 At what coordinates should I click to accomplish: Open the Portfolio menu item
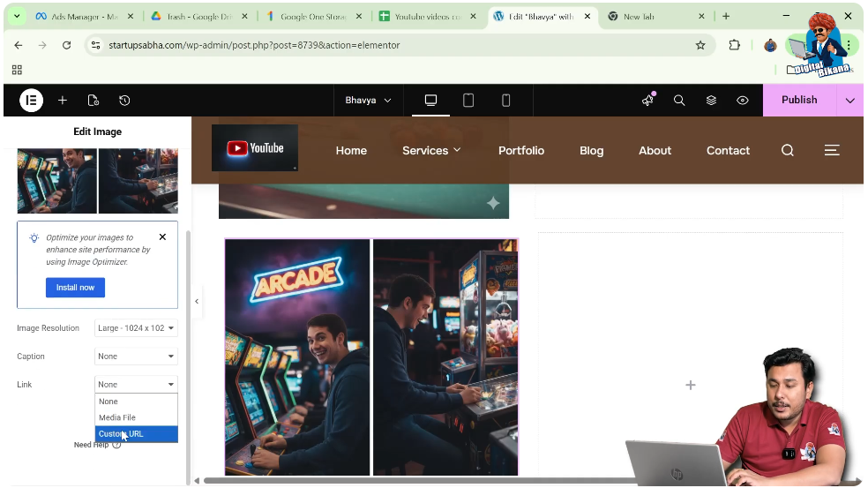point(520,151)
